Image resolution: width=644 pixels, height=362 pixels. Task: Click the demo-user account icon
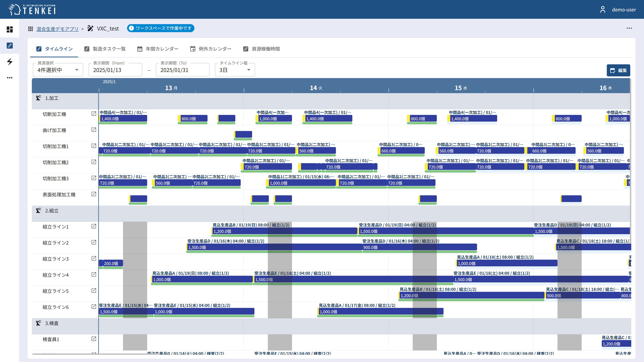[x=603, y=10]
